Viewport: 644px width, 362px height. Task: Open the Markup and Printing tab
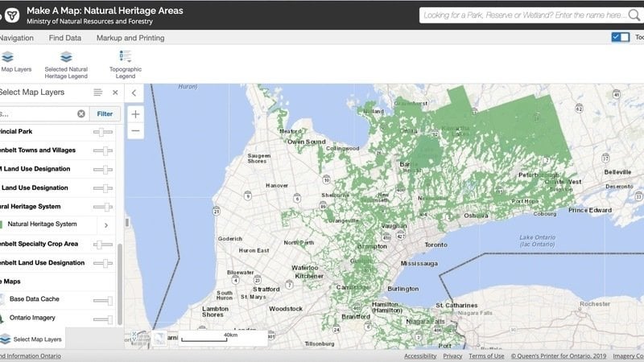click(130, 38)
